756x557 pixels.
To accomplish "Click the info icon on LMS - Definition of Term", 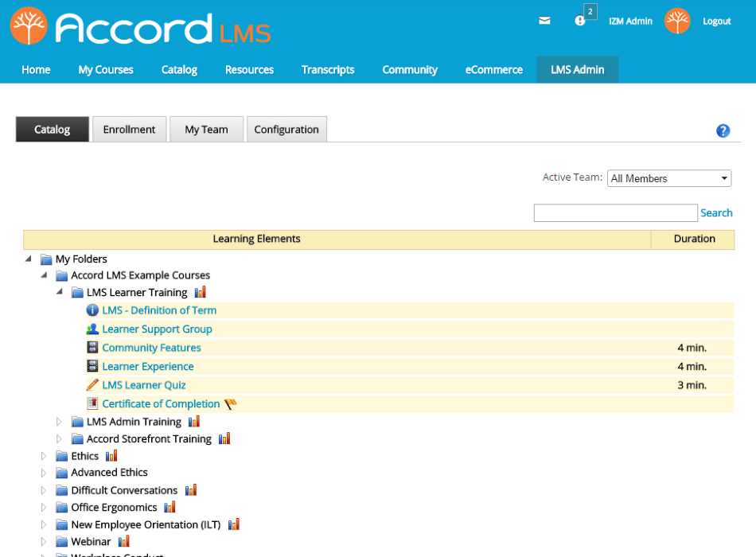I will click(x=92, y=310).
